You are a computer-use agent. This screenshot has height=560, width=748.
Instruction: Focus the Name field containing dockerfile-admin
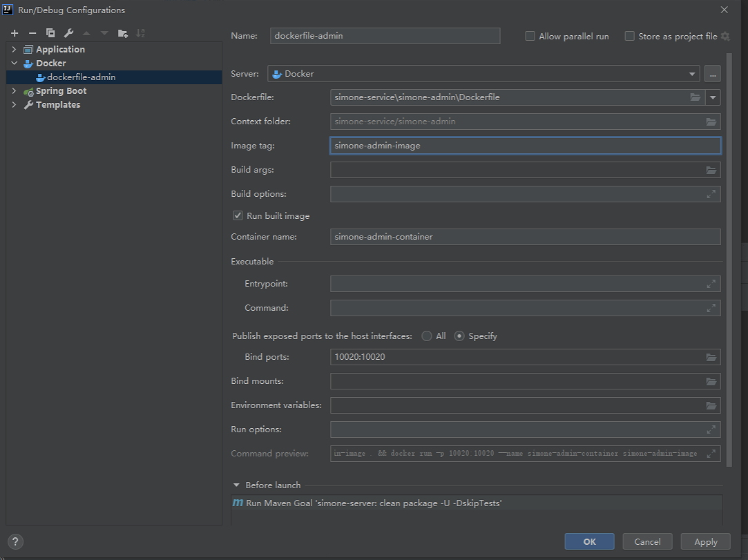(x=385, y=36)
